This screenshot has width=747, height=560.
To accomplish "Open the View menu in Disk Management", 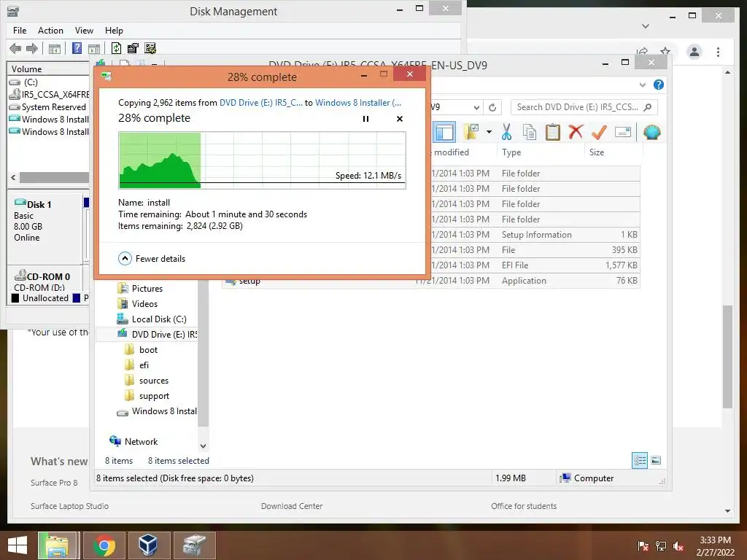I will click(84, 31).
